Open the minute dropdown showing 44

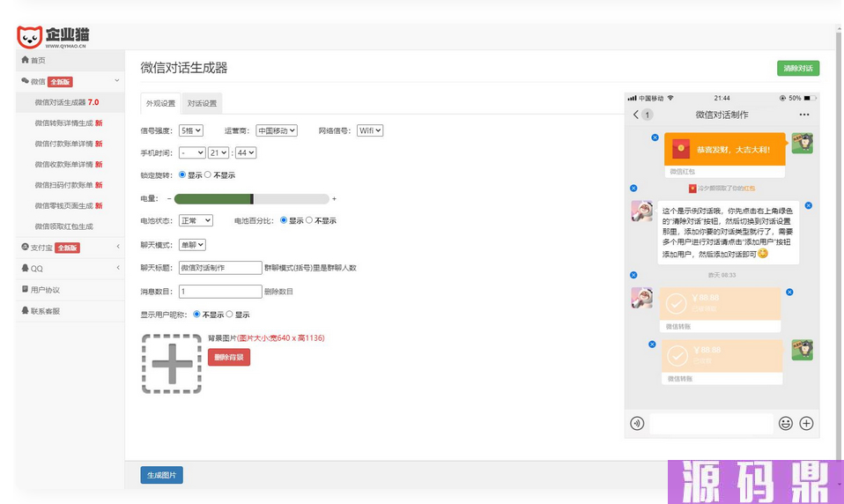246,153
